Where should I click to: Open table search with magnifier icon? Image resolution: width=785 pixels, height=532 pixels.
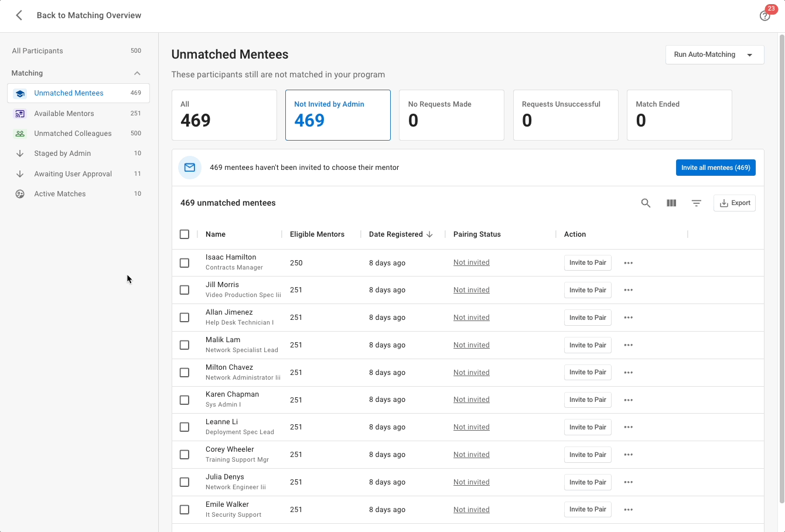pos(646,203)
